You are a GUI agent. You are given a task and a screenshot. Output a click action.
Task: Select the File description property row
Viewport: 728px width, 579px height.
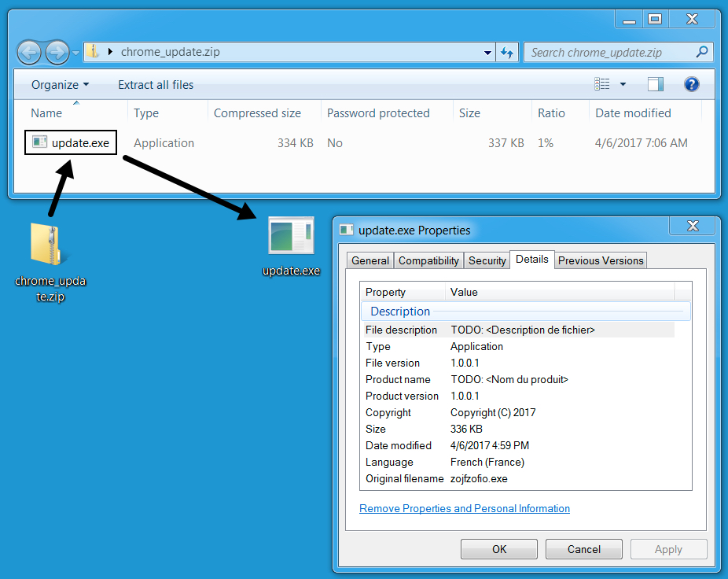518,330
